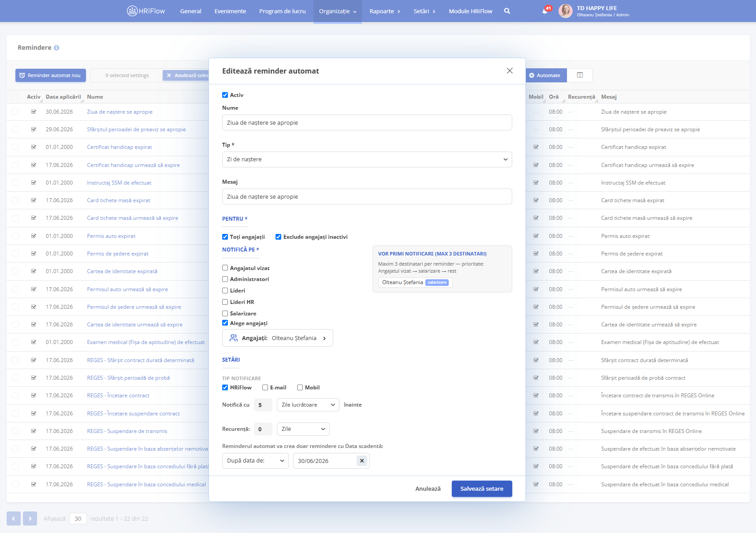Open the notifications bell icon

545,11
